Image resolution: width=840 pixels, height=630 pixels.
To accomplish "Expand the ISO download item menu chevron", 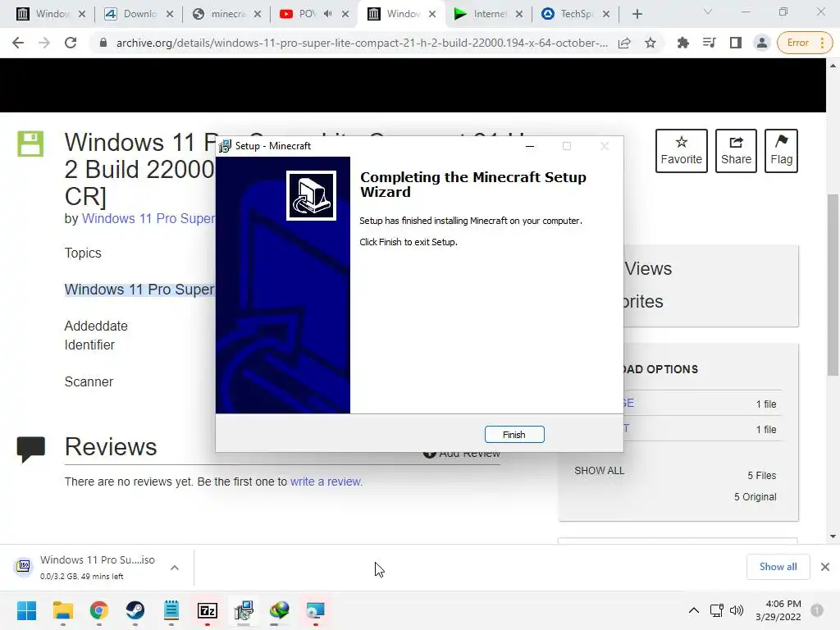I will (175, 568).
